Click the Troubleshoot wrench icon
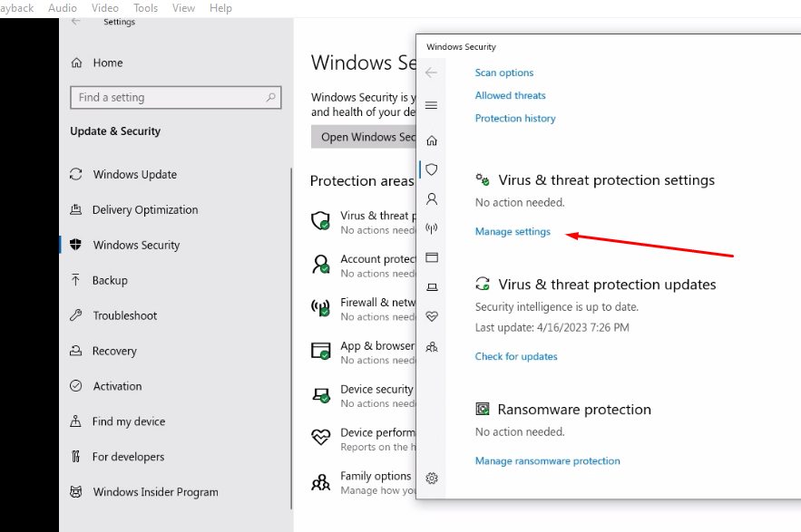The image size is (801, 532). [x=75, y=315]
